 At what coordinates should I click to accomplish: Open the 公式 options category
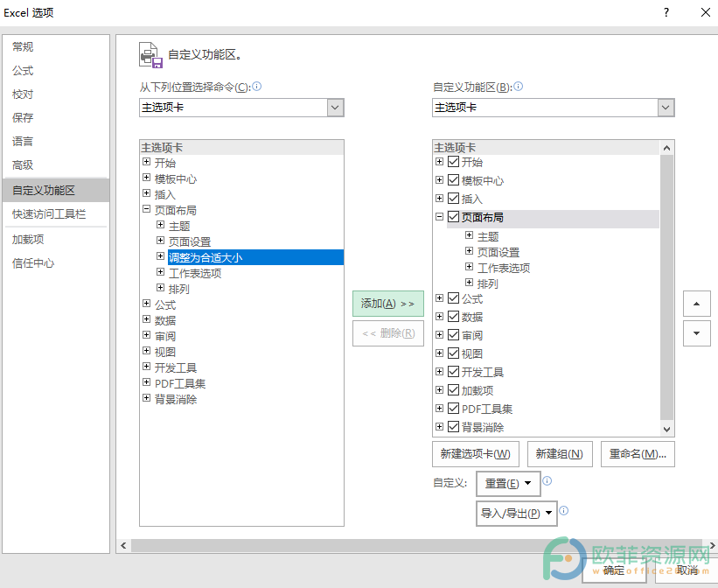56,71
